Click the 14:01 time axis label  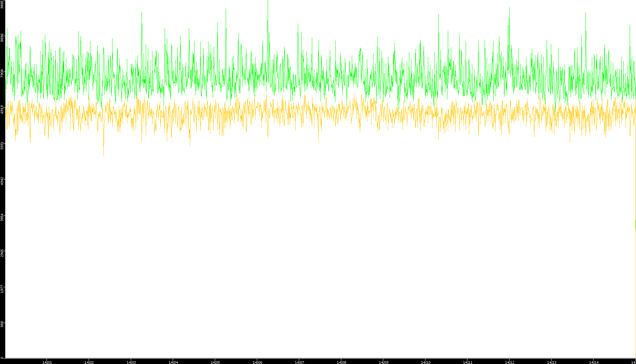click(x=47, y=362)
